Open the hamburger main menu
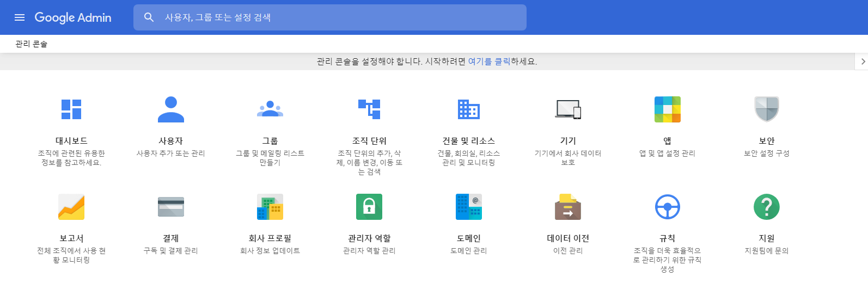868x308 pixels. pyautogui.click(x=20, y=17)
